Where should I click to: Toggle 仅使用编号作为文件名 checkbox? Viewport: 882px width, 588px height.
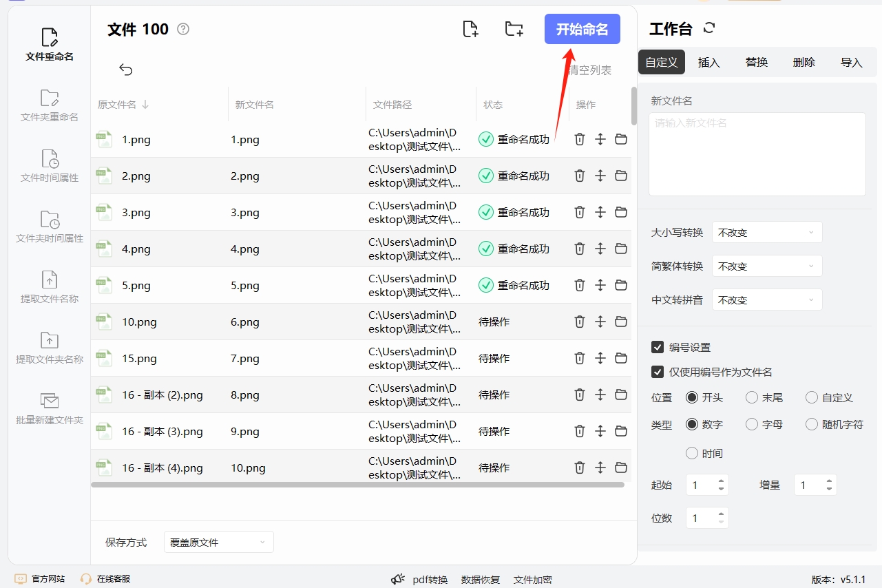click(x=658, y=372)
